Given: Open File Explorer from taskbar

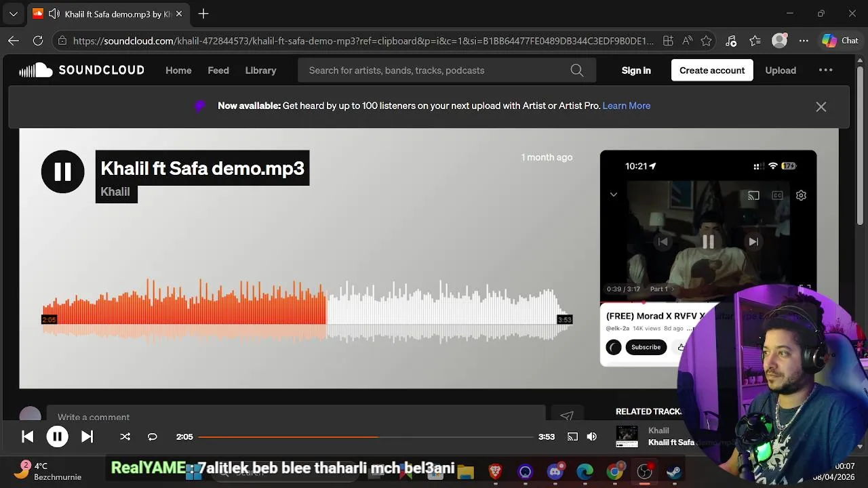Looking at the screenshot, I should 465,471.
